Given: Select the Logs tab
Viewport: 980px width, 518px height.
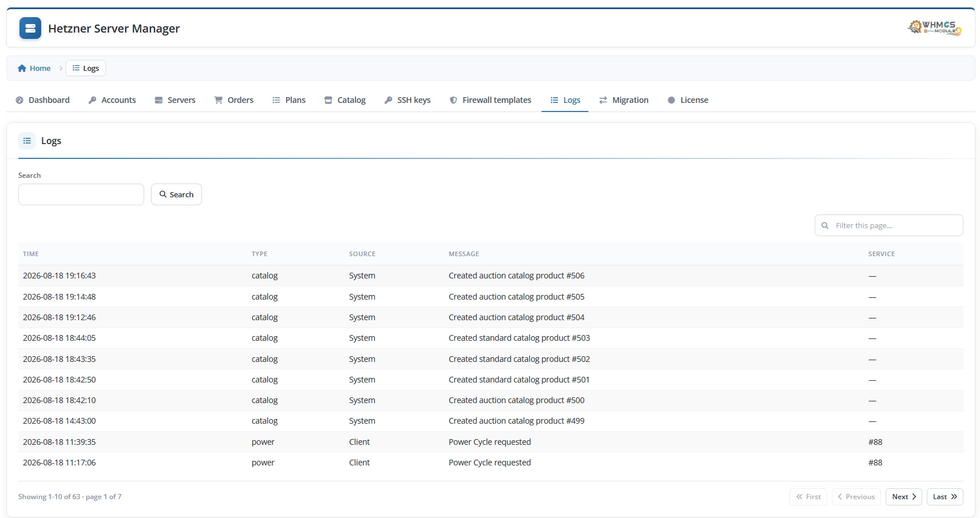Looking at the screenshot, I should (x=565, y=100).
